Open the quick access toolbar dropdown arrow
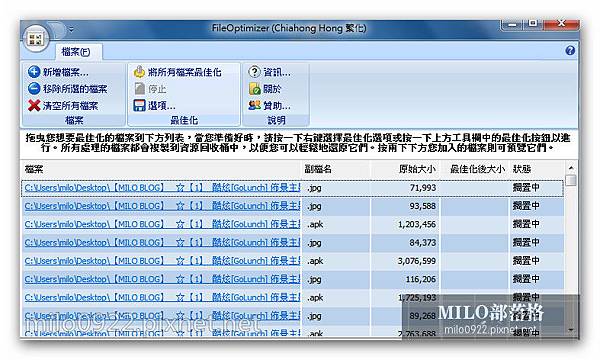600x360 pixels. tap(71, 29)
